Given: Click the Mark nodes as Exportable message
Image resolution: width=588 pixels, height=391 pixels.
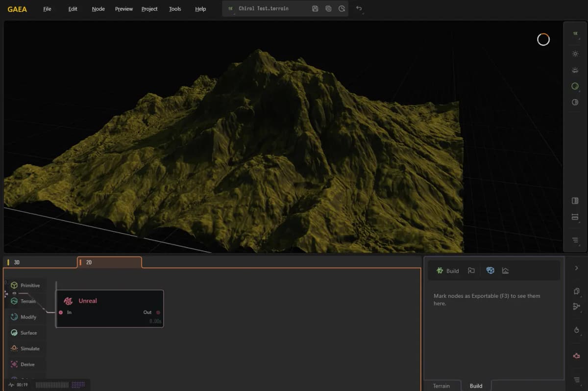Looking at the screenshot, I should point(487,300).
